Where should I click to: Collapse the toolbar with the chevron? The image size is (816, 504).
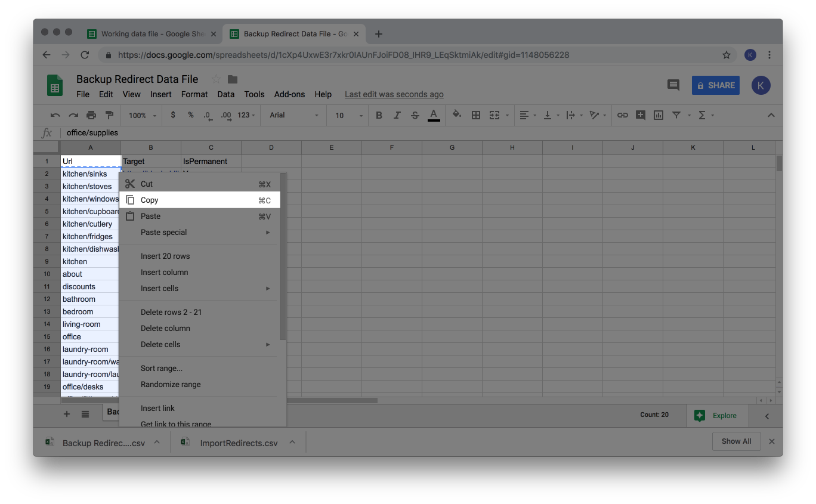click(771, 115)
